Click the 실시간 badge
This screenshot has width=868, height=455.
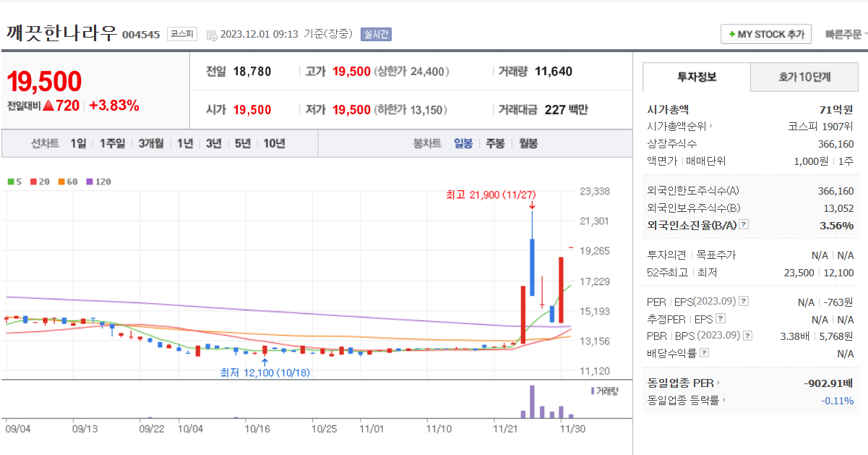click(375, 34)
